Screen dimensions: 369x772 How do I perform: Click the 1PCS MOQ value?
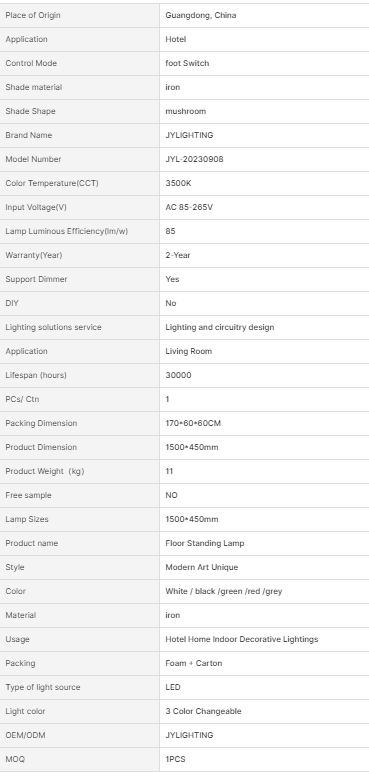(x=175, y=759)
